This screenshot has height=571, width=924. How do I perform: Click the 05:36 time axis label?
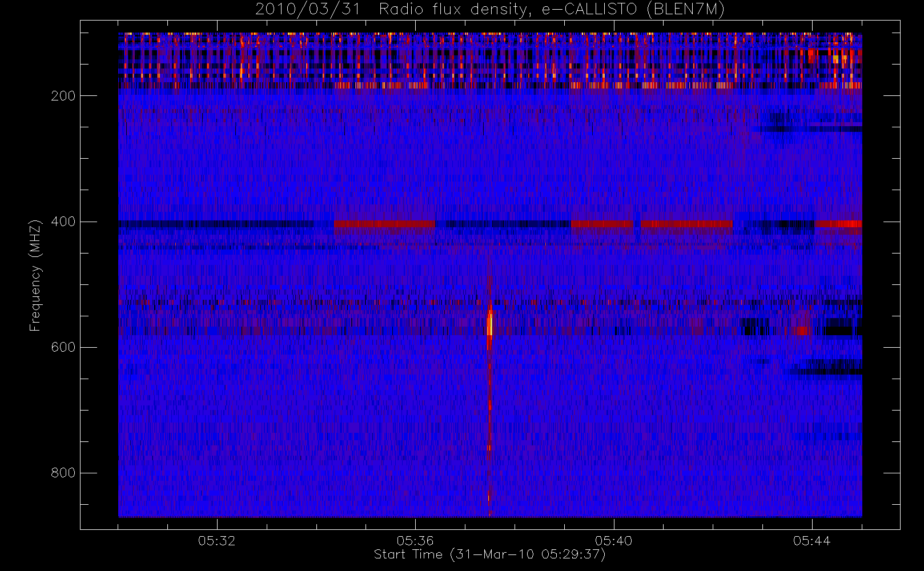point(415,541)
